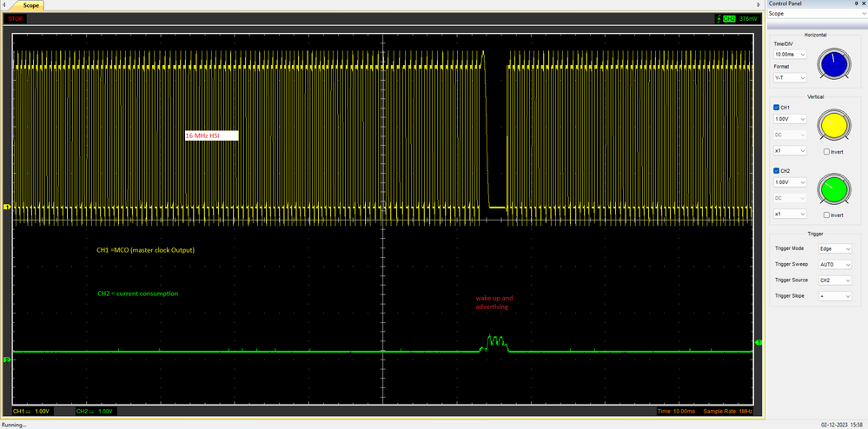Click the 16 MHz HSI annotation label
The width and height of the screenshot is (868, 429).
(x=211, y=135)
